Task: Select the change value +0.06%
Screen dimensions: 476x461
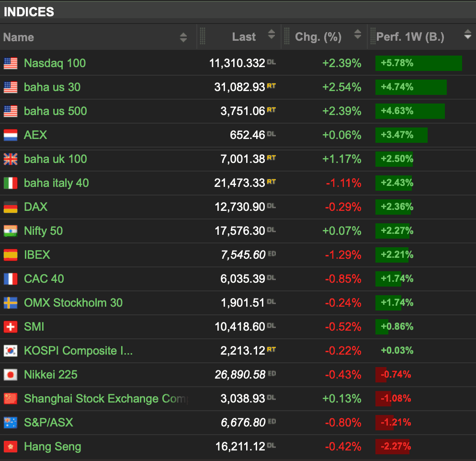Action: (x=342, y=135)
